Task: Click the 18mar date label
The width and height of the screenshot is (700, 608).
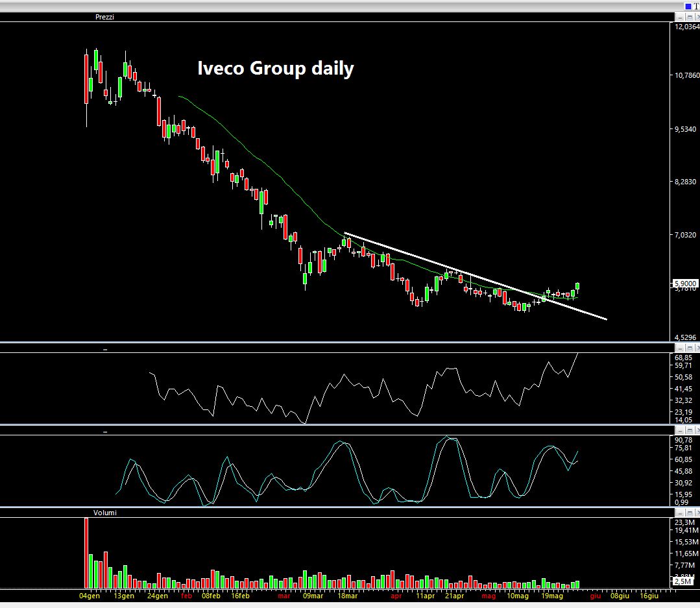Action: [347, 596]
